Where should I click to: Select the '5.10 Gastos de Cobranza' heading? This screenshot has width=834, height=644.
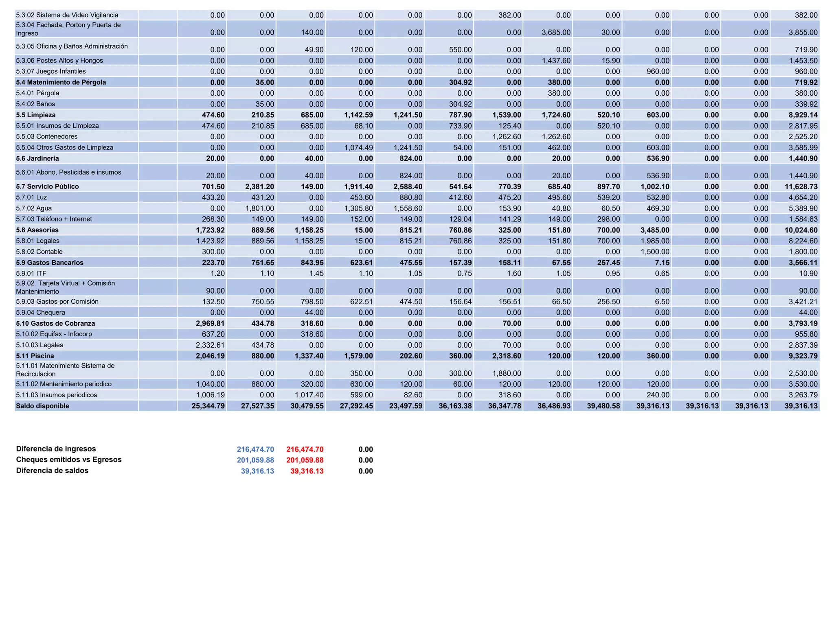click(x=55, y=324)
